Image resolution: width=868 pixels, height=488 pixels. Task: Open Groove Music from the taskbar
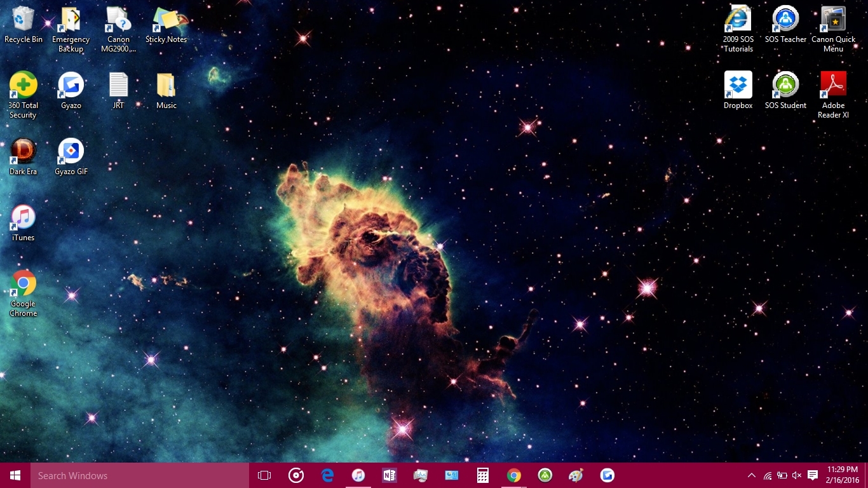click(x=296, y=475)
